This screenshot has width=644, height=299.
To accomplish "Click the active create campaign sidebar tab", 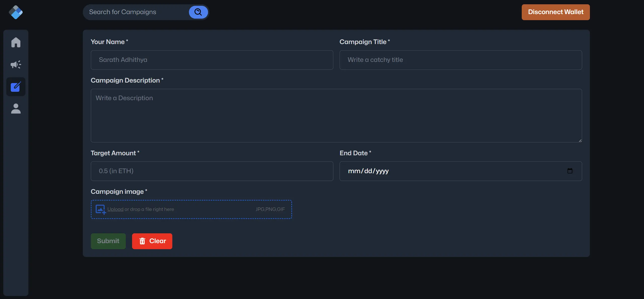I will coord(16,86).
